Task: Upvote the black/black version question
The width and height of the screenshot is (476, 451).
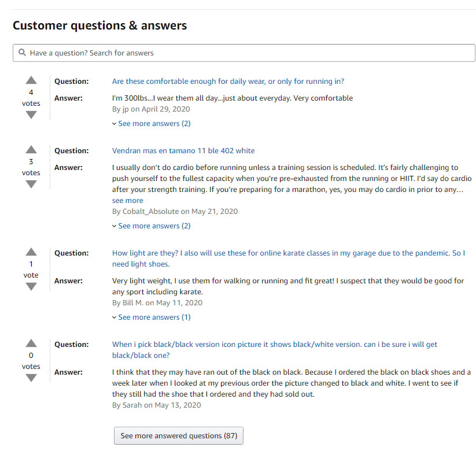Action: (x=31, y=343)
